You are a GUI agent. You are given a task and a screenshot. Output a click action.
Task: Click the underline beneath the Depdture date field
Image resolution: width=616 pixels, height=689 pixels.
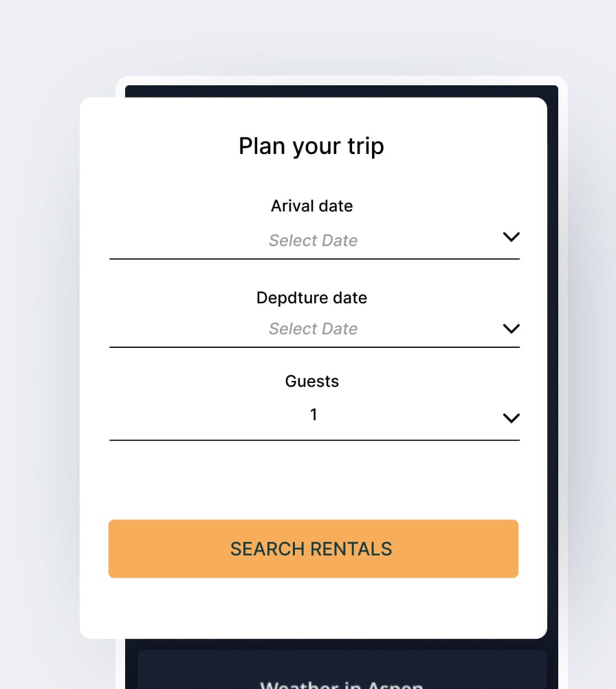point(314,347)
